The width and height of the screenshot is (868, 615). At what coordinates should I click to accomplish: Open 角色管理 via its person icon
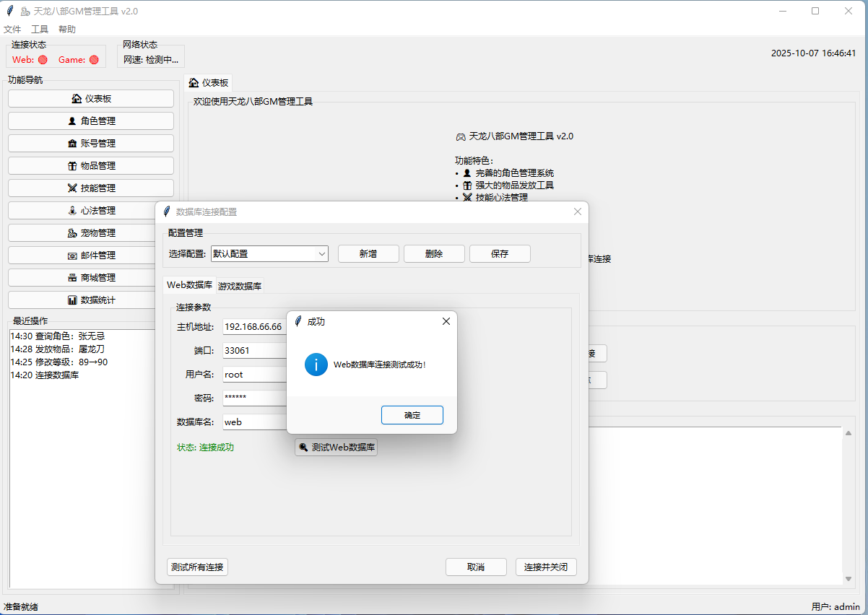[71, 121]
